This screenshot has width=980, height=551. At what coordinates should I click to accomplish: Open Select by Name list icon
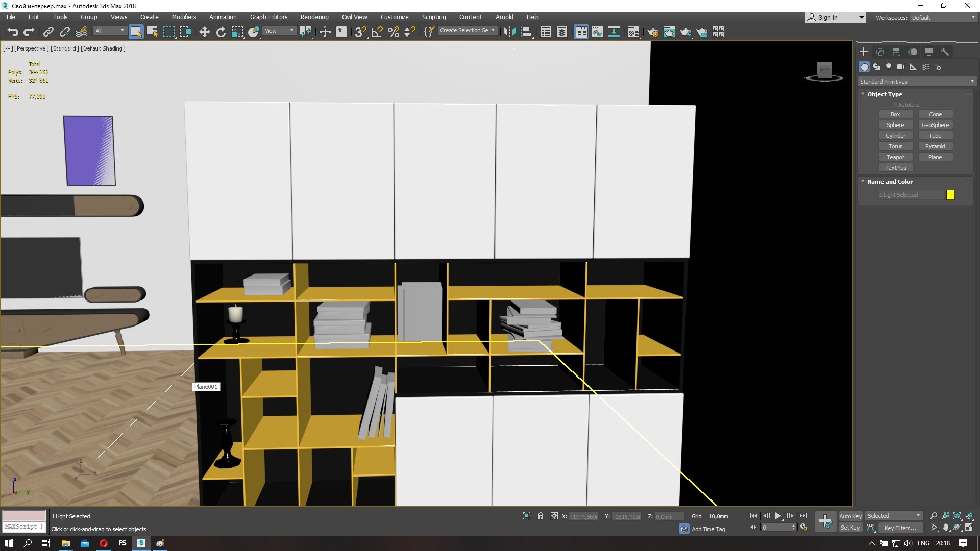pos(152,32)
